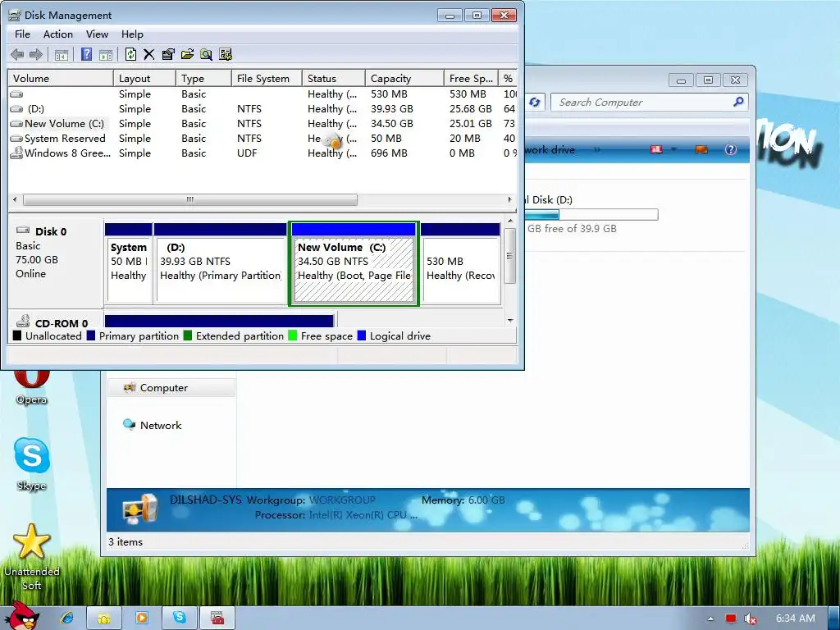
Task: Select the (D:) 39.93 GB NTFS partition block
Action: [220, 264]
